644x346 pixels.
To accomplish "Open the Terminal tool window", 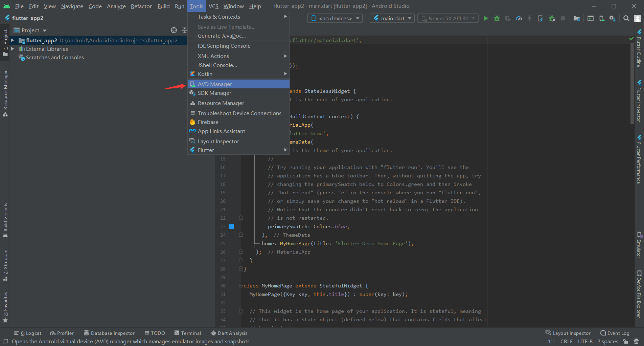I will click(x=187, y=333).
